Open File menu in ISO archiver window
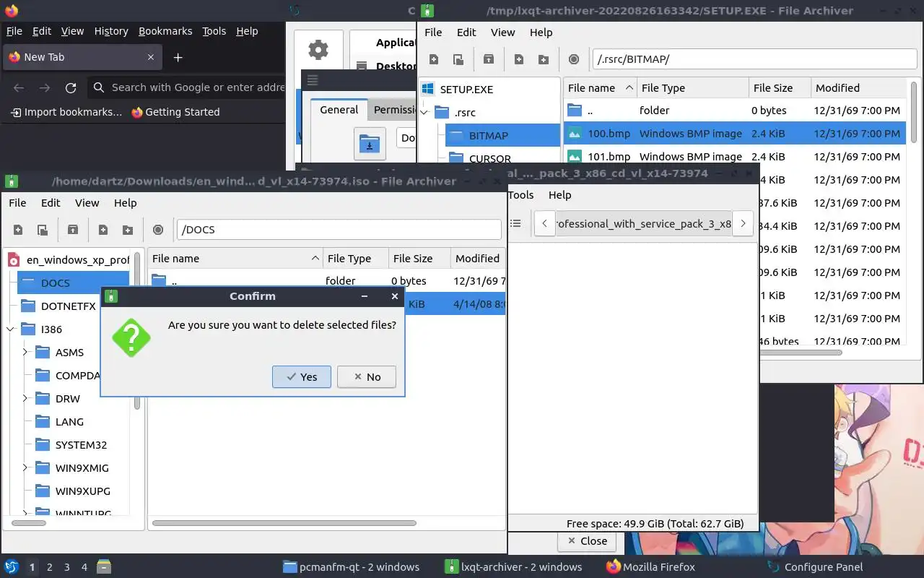Image resolution: width=924 pixels, height=578 pixels. coord(17,203)
